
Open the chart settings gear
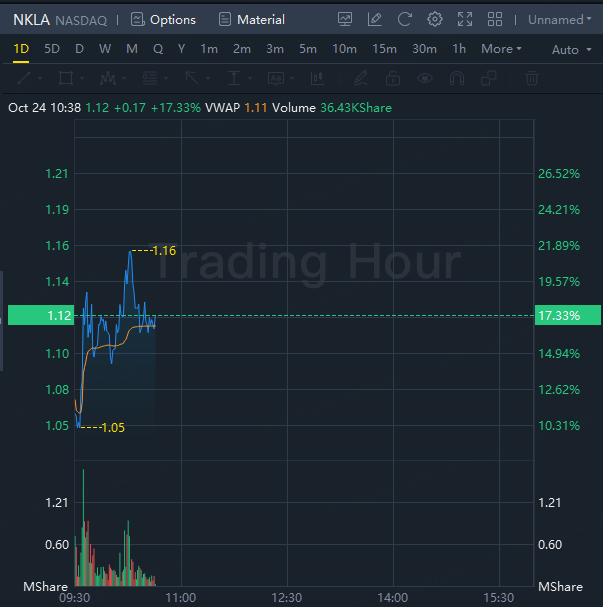pyautogui.click(x=435, y=19)
